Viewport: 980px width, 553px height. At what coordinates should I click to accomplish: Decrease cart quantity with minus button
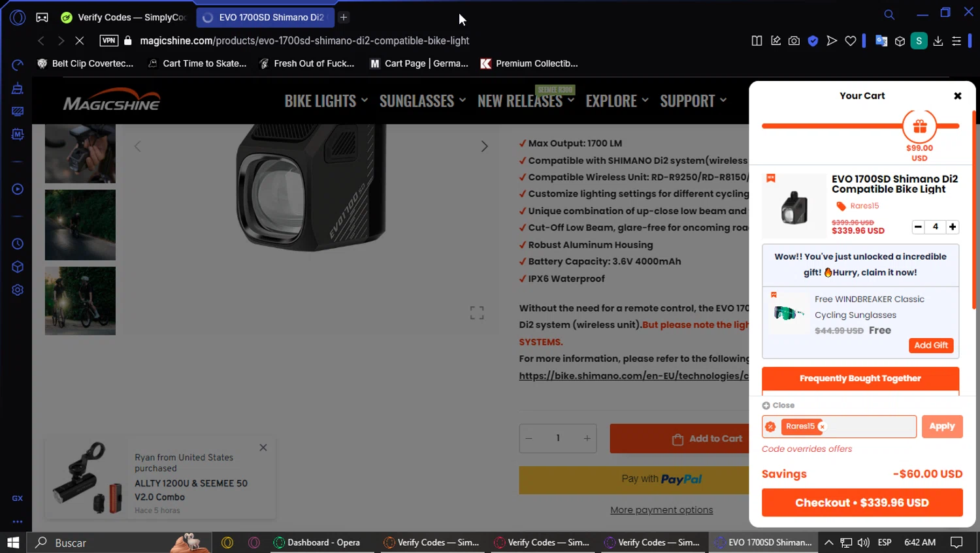pos(918,227)
